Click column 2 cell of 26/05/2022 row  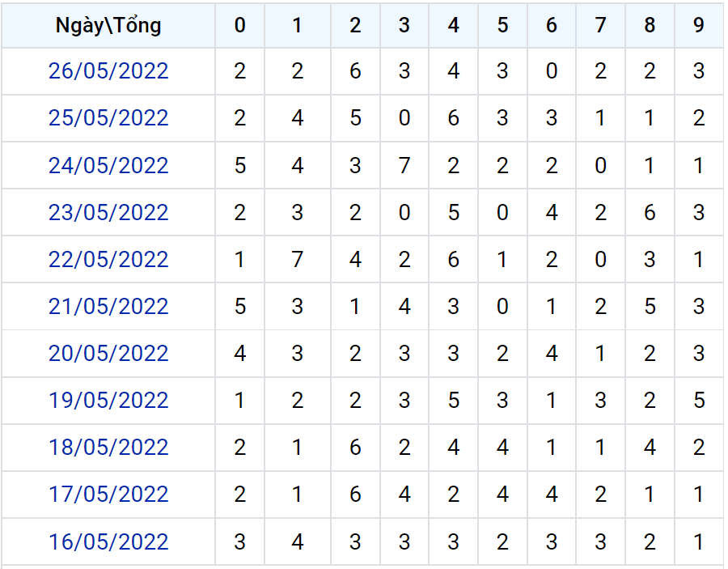pyautogui.click(x=355, y=71)
